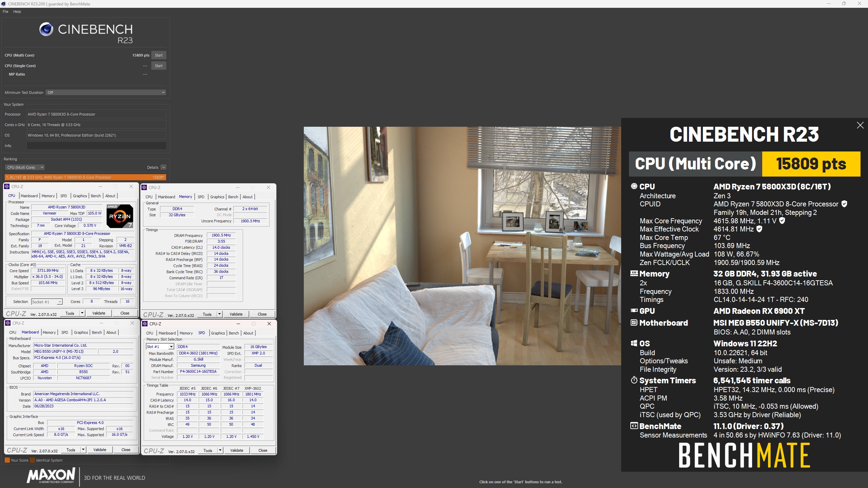Open Tools dropdown arrow in CPU-Z Mainboard window
The height and width of the screenshot is (488, 868).
pos(83,450)
